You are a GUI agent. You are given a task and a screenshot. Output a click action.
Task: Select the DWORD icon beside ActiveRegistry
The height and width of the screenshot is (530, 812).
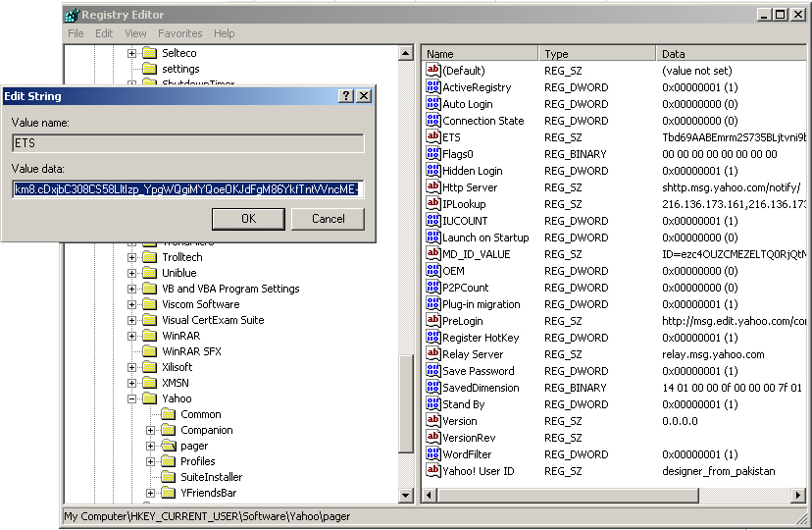tap(433, 87)
